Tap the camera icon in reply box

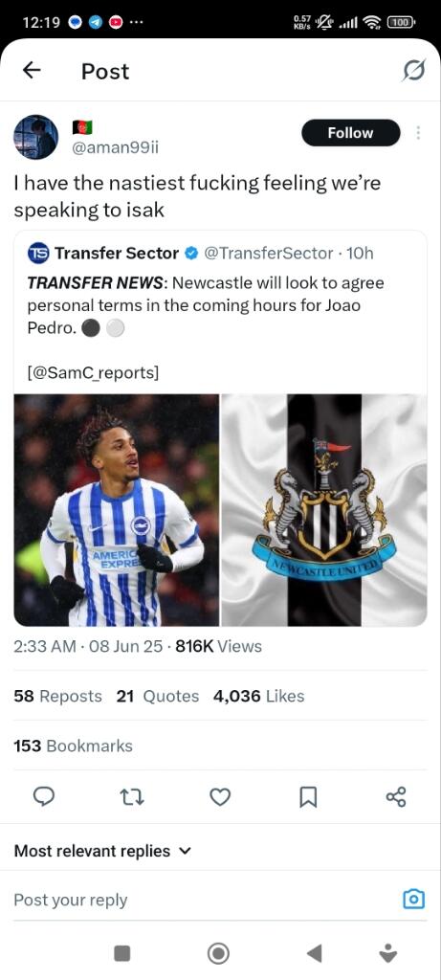[x=413, y=900]
